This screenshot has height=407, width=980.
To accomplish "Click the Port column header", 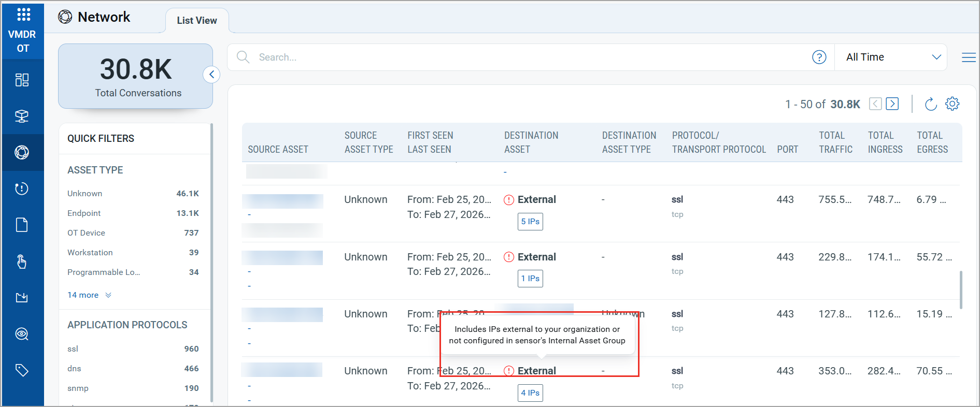I will point(787,149).
